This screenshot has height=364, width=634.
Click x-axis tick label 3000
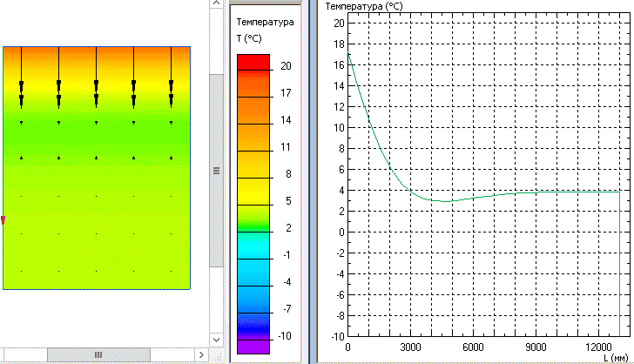(x=411, y=347)
